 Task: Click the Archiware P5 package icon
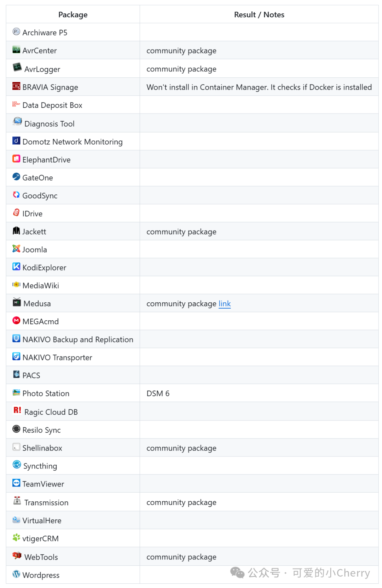tap(16, 31)
